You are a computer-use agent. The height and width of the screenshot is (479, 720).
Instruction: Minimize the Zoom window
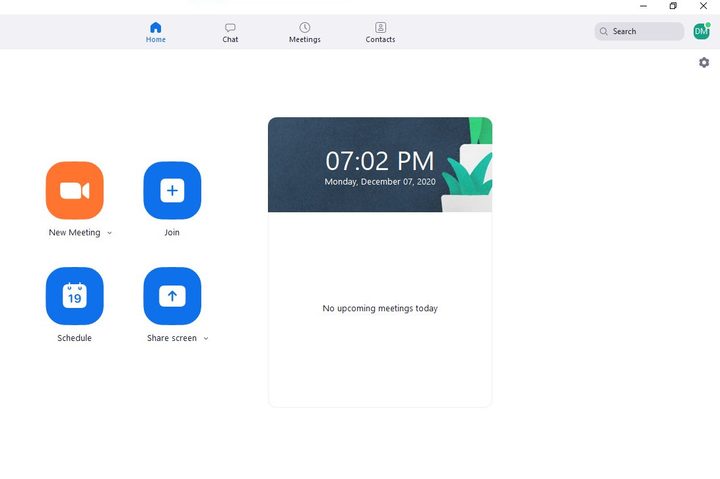pos(643,6)
